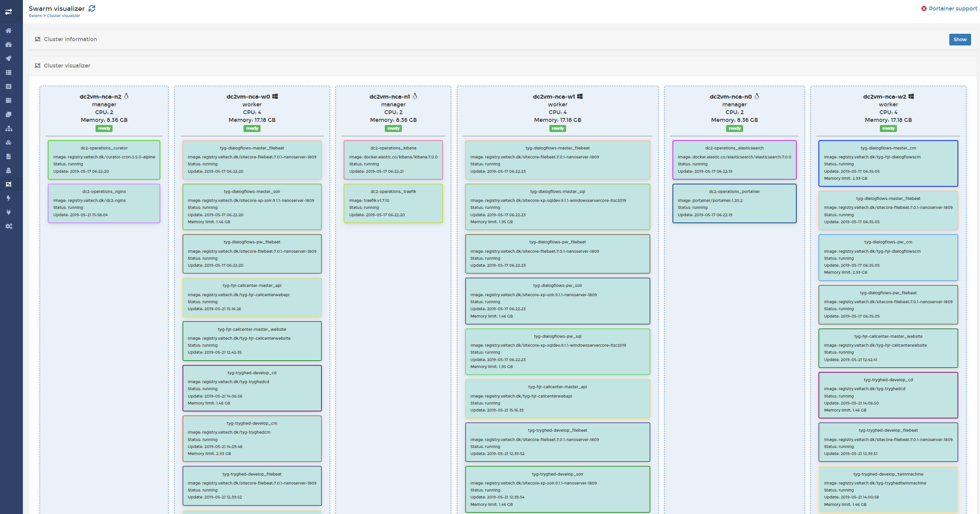Screen dimensions: 980x514
Task: Select node name dc2vm-nca-n2
Action: 101,97
